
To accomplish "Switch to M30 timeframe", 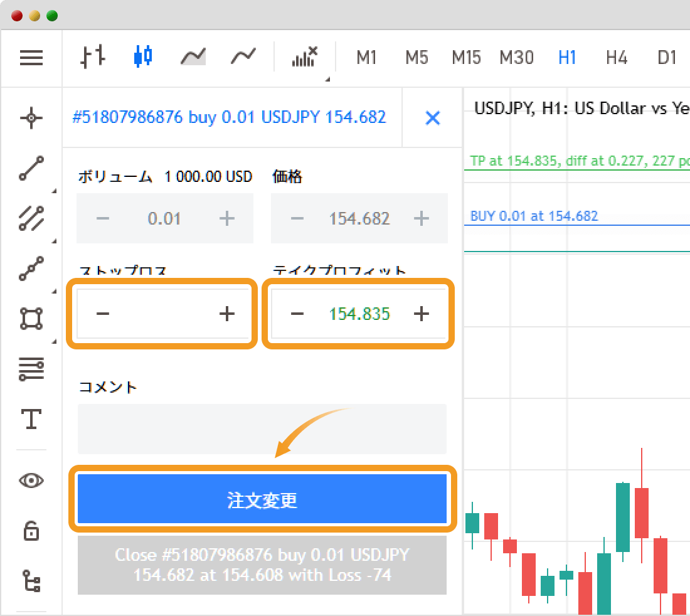I will click(x=516, y=57).
